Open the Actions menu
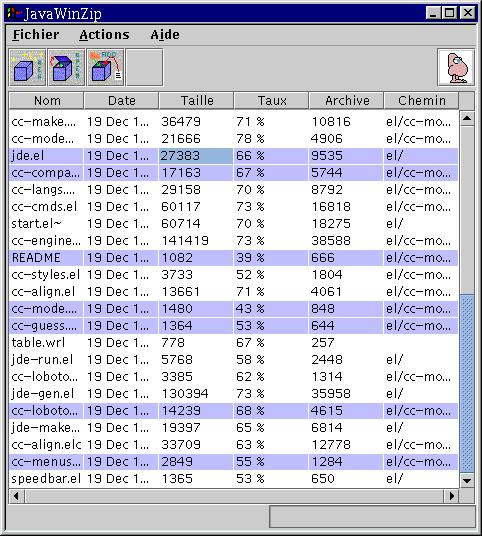The width and height of the screenshot is (482, 536). click(104, 35)
